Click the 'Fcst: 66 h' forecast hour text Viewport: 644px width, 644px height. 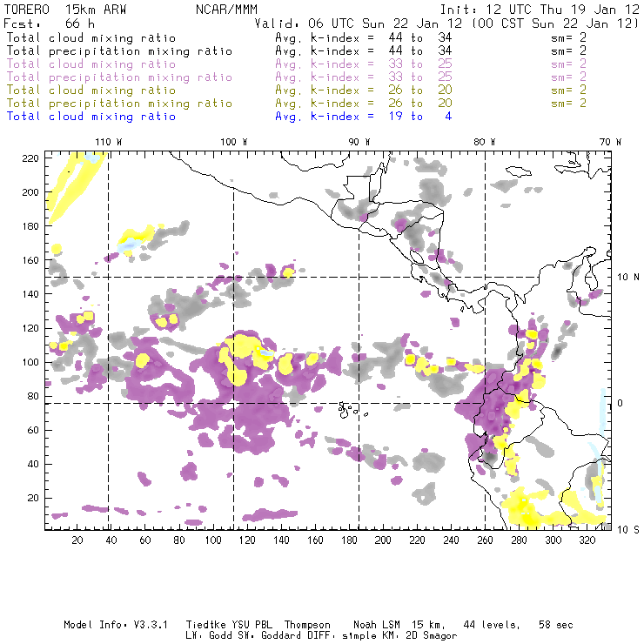[49, 23]
